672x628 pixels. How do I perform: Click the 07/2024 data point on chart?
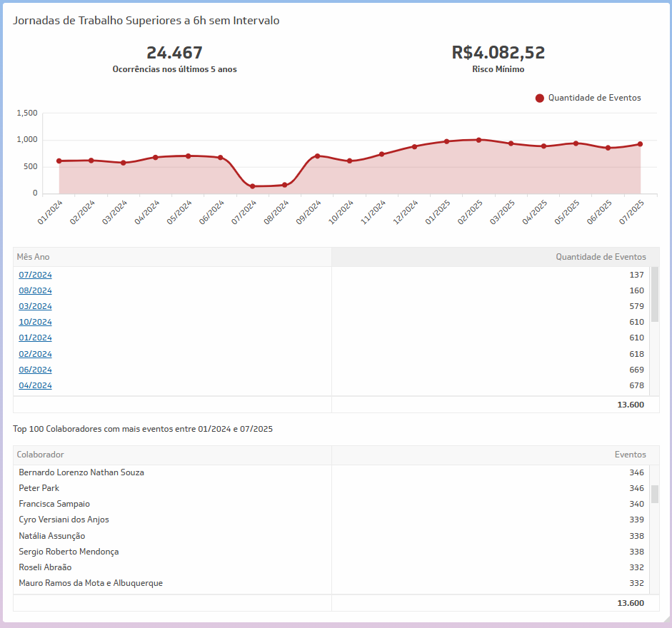coord(253,186)
